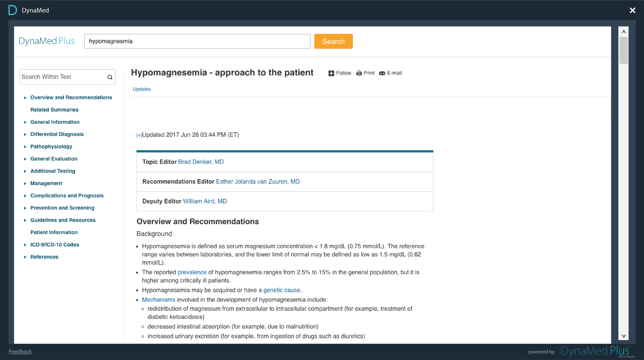This screenshot has height=360, width=644.
Task: Click Patient Information in the sidebar
Action: pos(54,232)
